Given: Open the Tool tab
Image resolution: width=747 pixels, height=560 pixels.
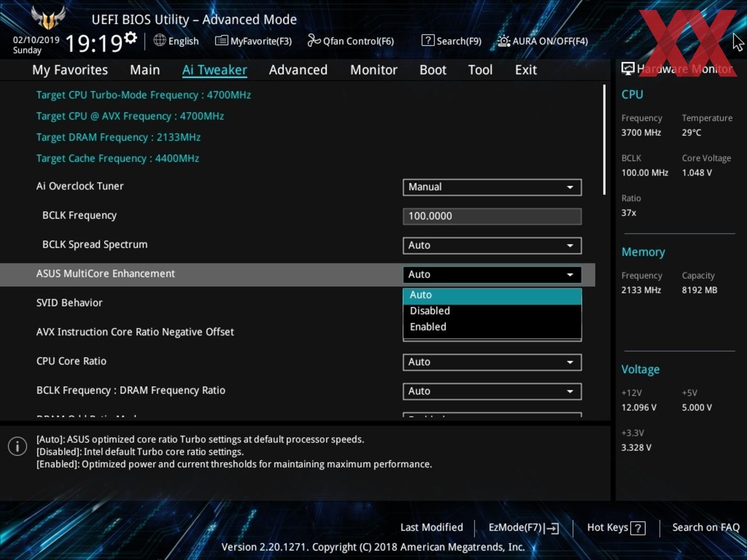Looking at the screenshot, I should [x=480, y=70].
